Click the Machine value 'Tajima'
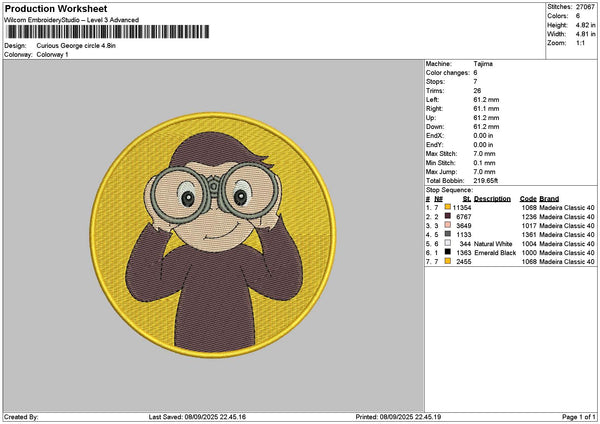 click(483, 64)
